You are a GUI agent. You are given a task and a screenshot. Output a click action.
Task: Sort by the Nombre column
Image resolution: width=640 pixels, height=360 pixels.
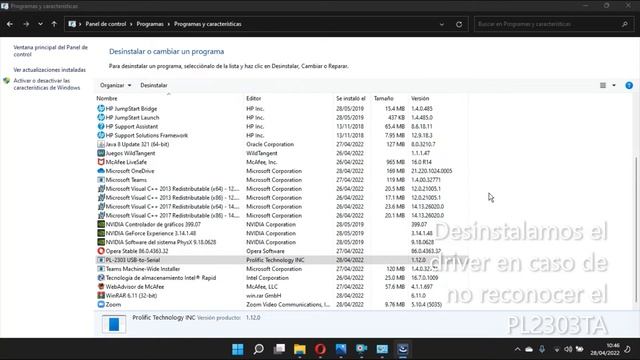pos(107,98)
